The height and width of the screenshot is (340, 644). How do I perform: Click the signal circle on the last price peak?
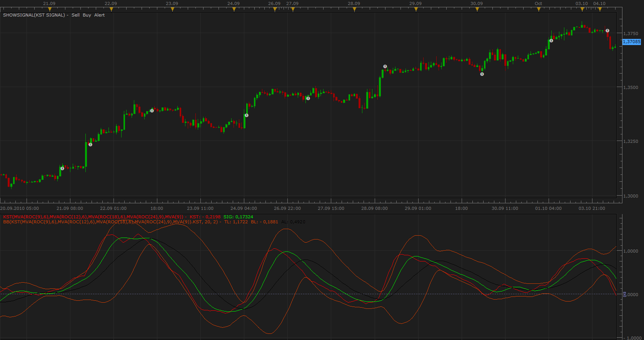607,31
